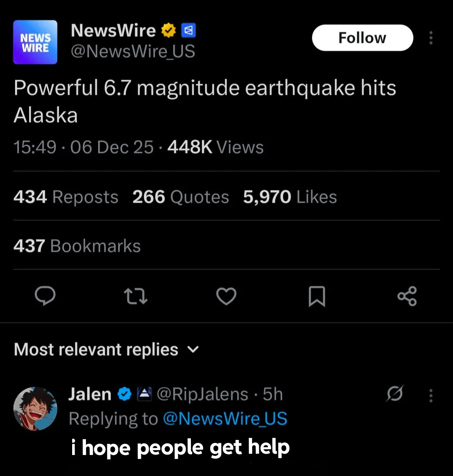This screenshot has height=476, width=453.
Task: Click the affiliation badge next to Jalen
Action: click(143, 394)
